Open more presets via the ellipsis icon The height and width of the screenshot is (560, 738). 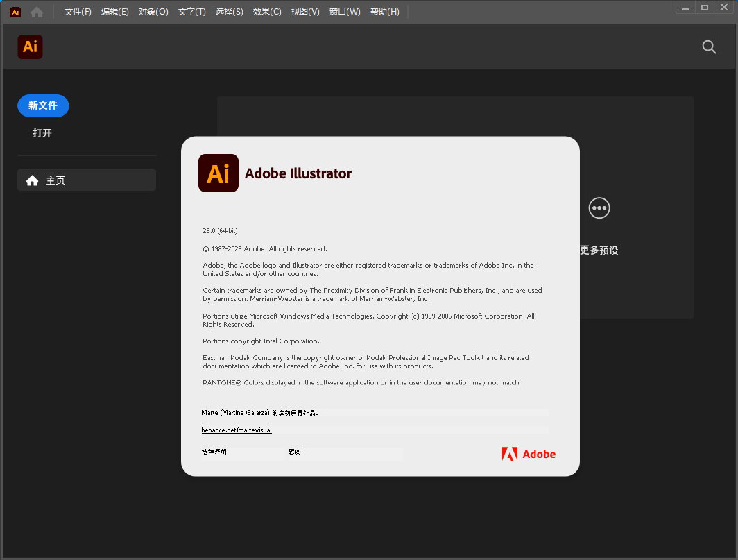[599, 207]
